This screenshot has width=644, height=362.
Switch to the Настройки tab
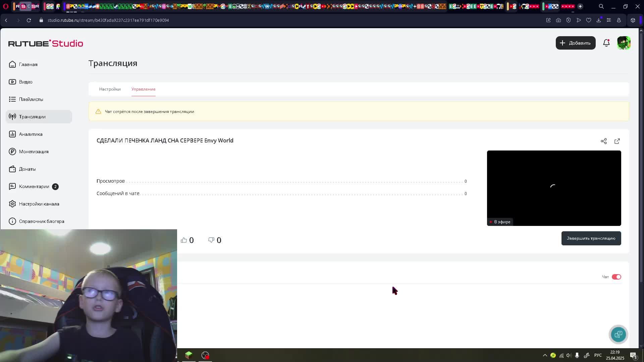(110, 89)
